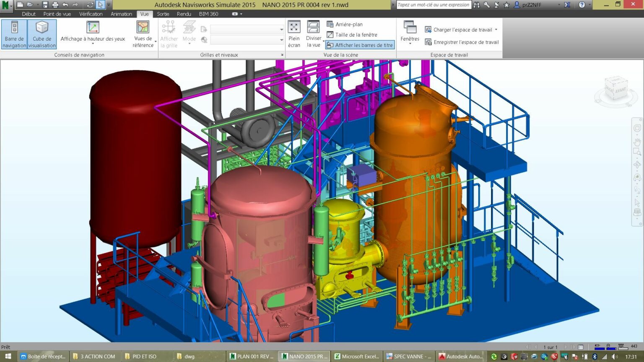This screenshot has height=362, width=644.
Task: Click the Bluetooth icon in system tray
Action: pyautogui.click(x=595, y=357)
